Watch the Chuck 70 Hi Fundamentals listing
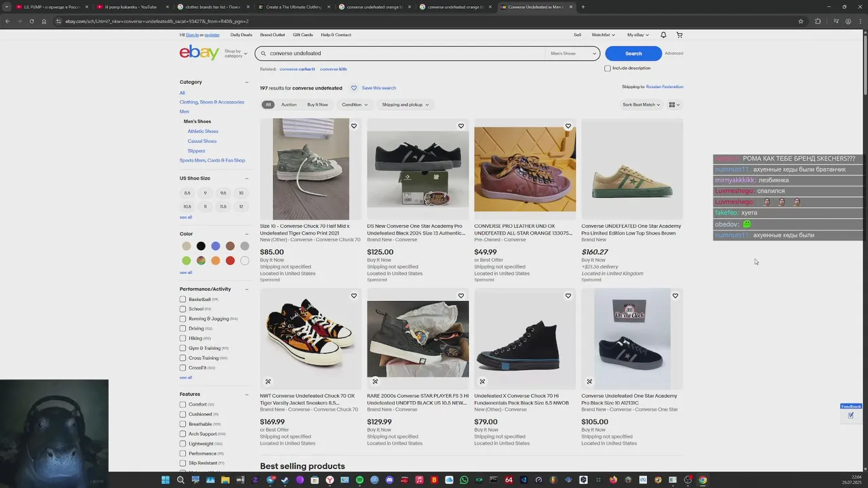This screenshot has height=488, width=868. (x=568, y=296)
